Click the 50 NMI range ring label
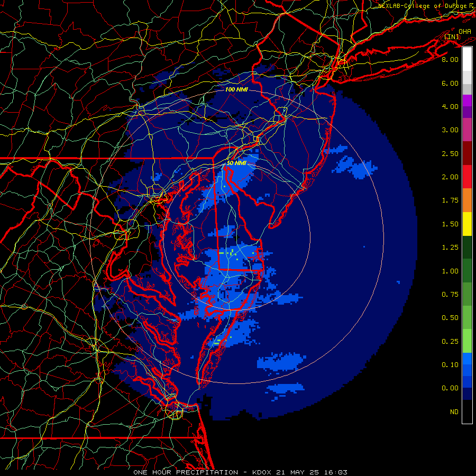The height and width of the screenshot is (476, 476). click(236, 163)
